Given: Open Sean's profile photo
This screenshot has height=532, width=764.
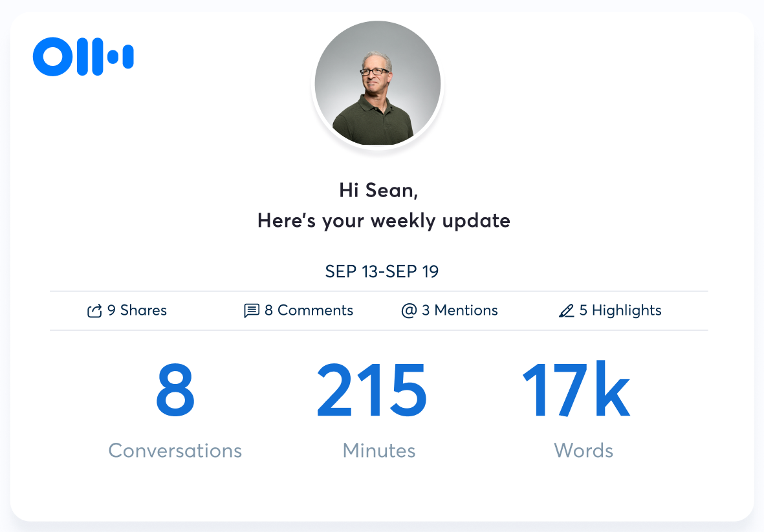Looking at the screenshot, I should click(x=378, y=85).
